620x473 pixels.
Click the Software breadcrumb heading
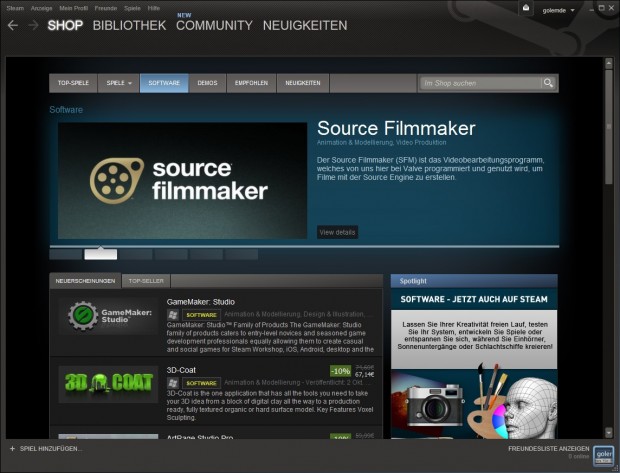coord(66,110)
